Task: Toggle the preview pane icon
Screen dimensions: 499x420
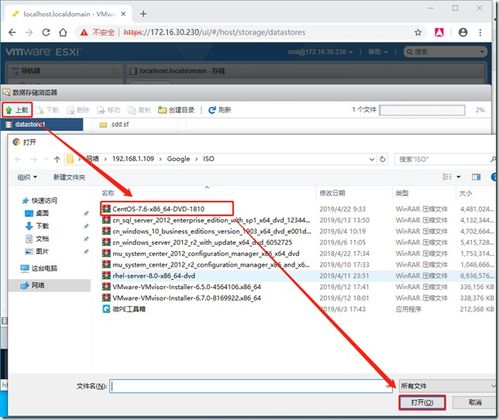Action: coord(476,177)
